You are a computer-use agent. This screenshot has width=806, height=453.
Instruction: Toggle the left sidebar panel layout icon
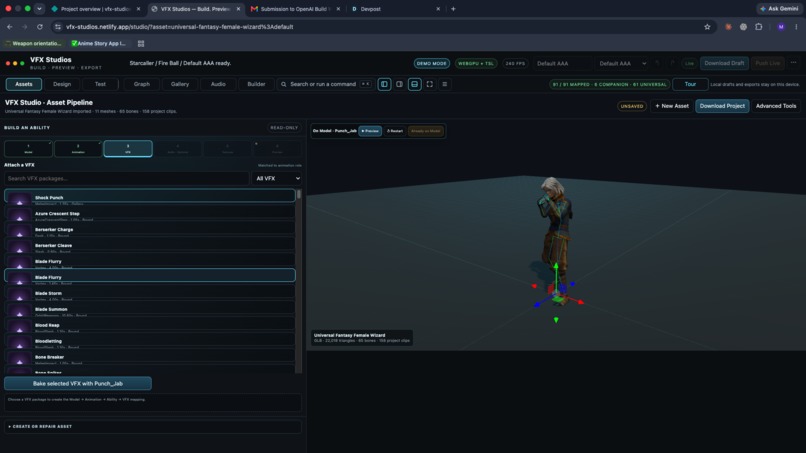tap(384, 84)
